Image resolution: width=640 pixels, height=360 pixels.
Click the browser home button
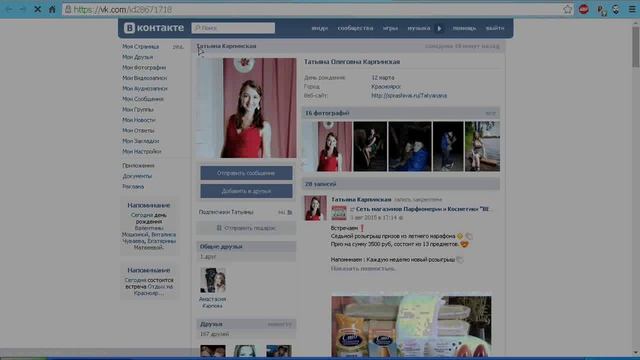pos(52,9)
